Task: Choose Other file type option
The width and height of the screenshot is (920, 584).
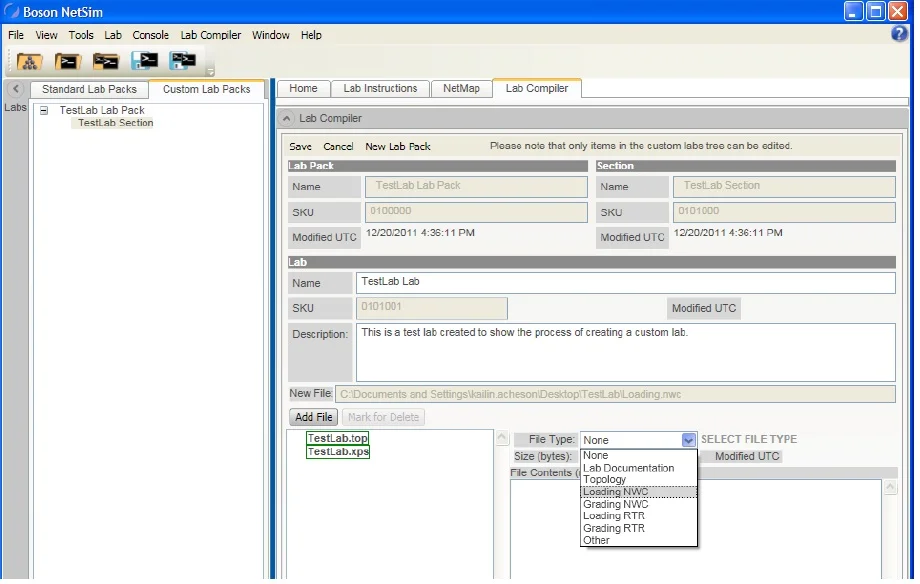Action: [638, 541]
